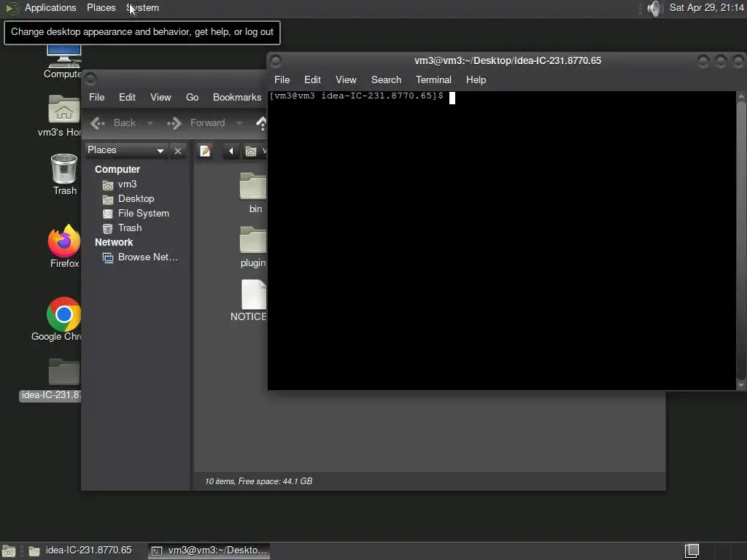
Task: Select the bin folder icon
Action: click(x=253, y=186)
